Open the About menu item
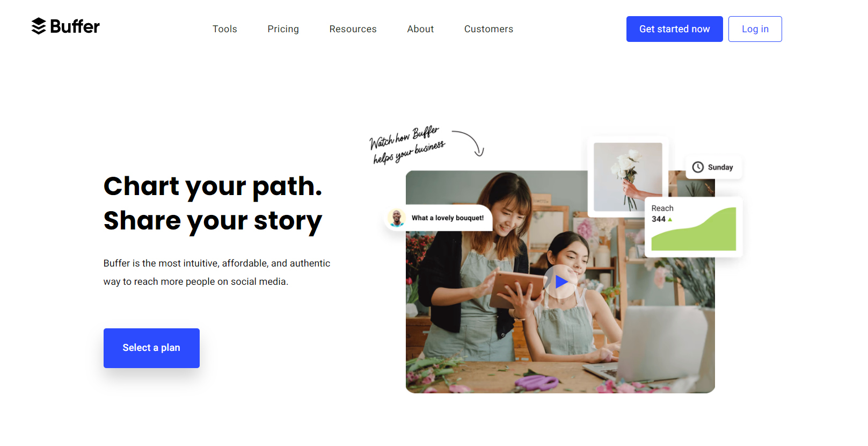 420,29
